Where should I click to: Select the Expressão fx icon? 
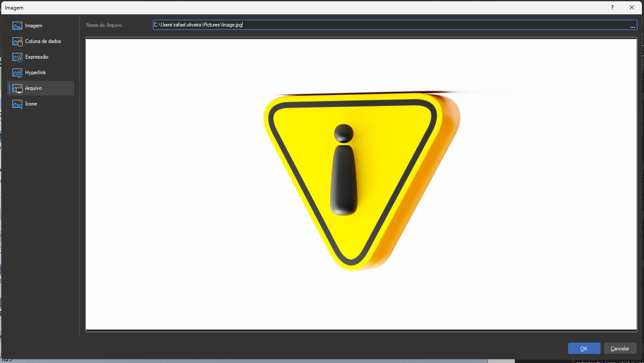[x=17, y=57]
